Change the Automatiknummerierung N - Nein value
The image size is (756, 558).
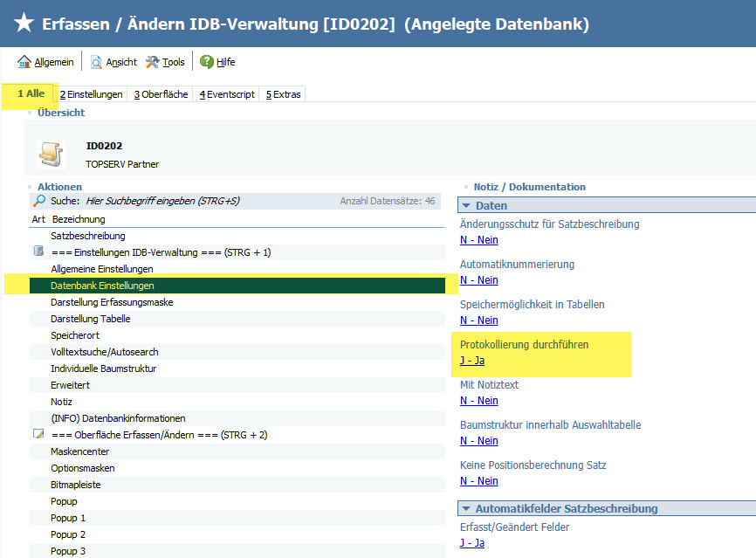coord(478,280)
